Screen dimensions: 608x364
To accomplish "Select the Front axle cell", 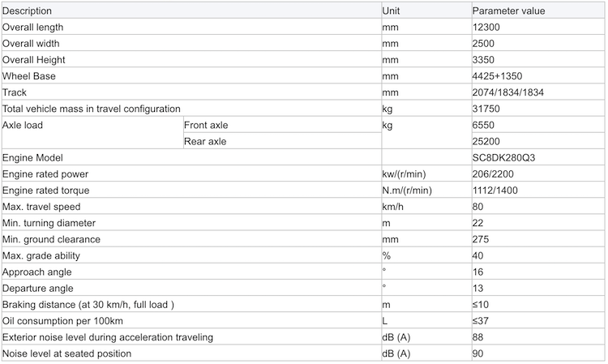I will [282, 125].
